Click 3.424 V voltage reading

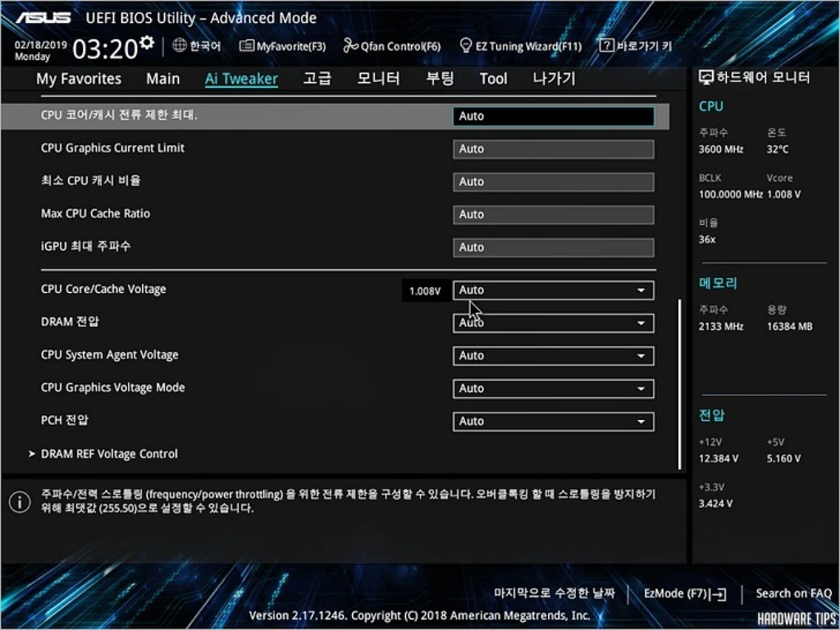click(715, 504)
